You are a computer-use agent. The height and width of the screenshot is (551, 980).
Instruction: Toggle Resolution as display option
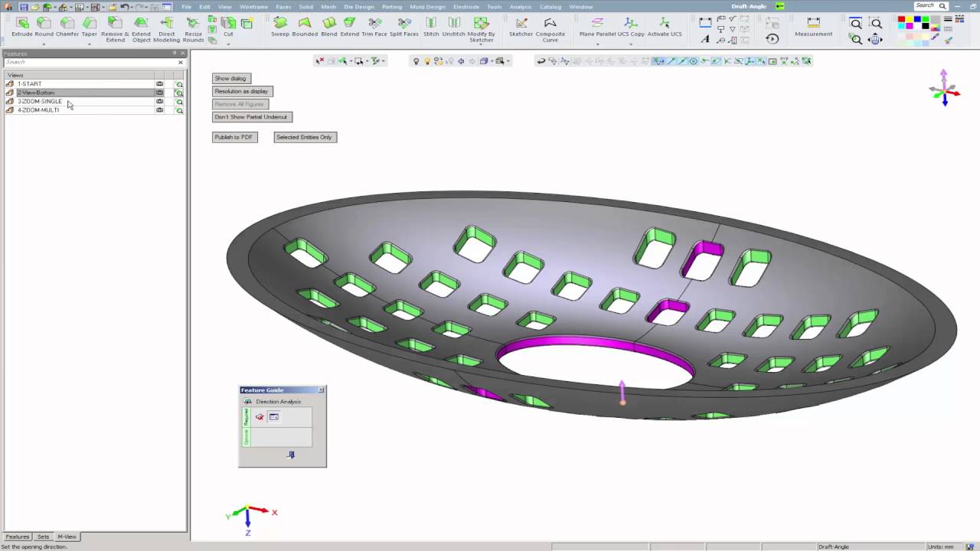point(242,91)
